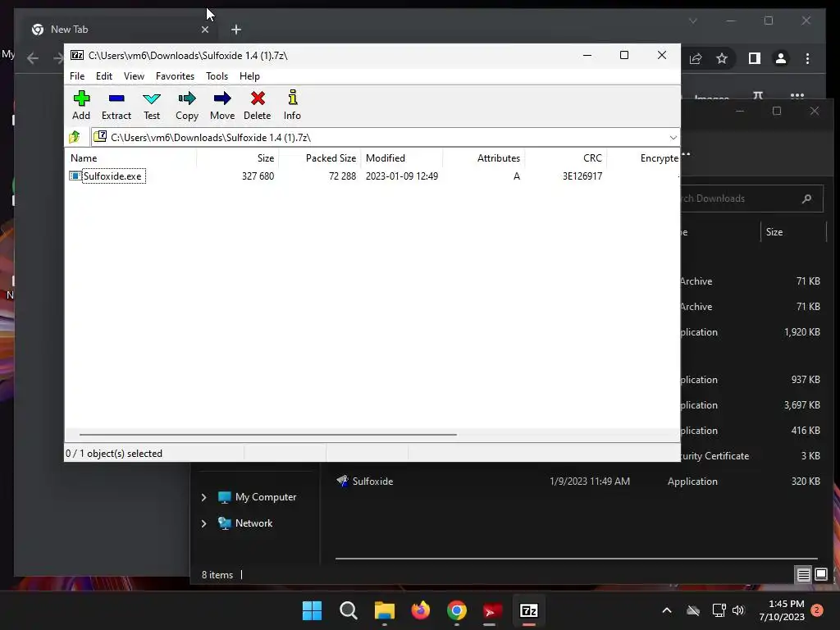
Task: Switch Explorer to large thumbnails view
Action: [820, 575]
